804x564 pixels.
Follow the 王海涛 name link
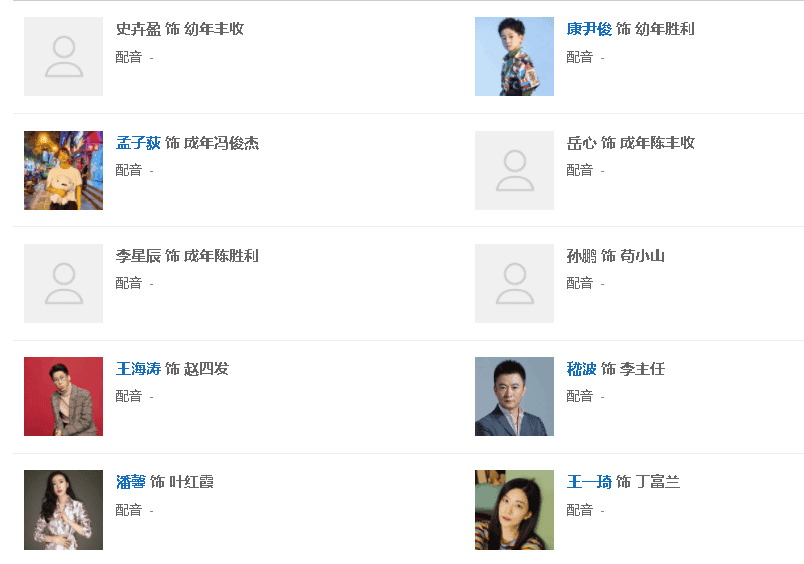click(138, 369)
